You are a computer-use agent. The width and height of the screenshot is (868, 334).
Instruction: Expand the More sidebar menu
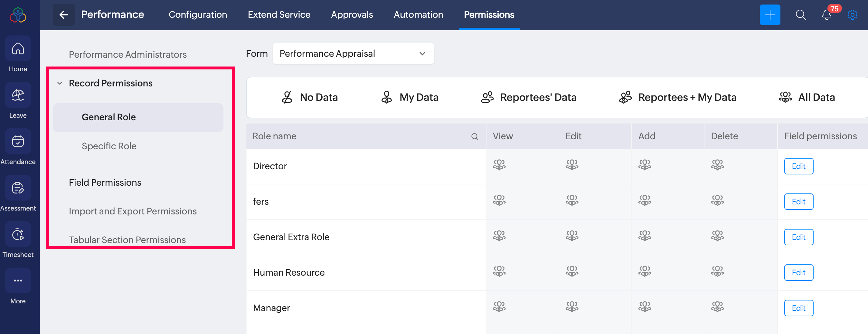[18, 281]
